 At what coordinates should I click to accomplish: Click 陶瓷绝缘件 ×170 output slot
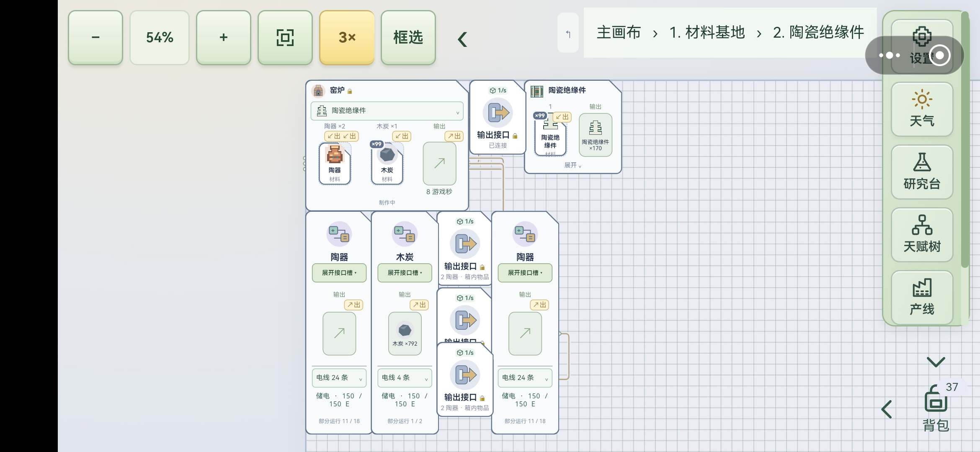(595, 135)
